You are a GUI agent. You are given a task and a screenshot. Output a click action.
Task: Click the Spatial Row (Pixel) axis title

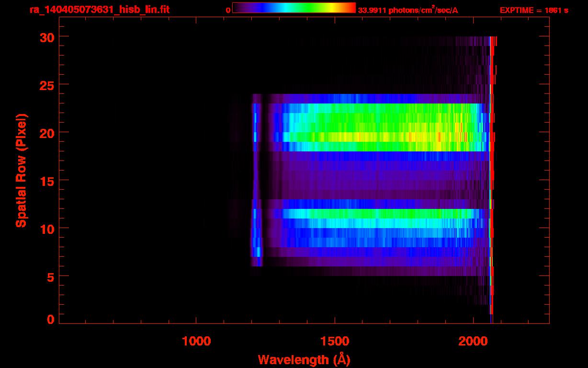21,170
